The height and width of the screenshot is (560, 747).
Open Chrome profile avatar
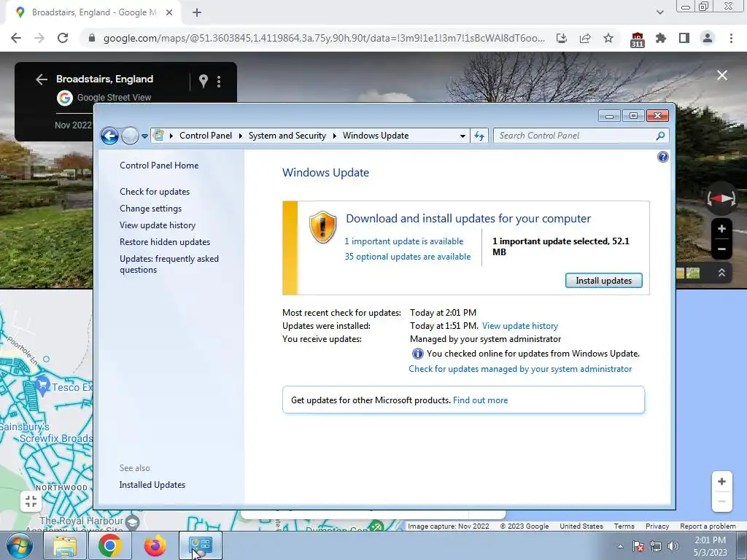click(708, 38)
